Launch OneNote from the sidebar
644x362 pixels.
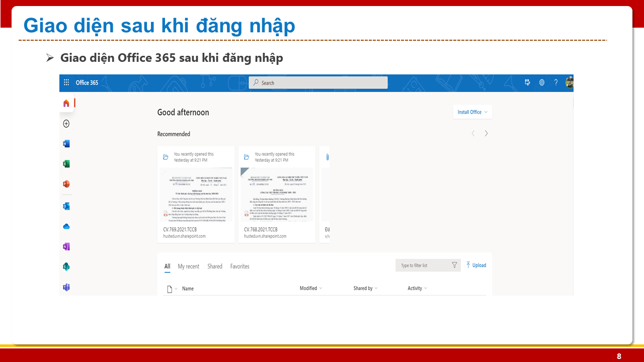(x=66, y=247)
